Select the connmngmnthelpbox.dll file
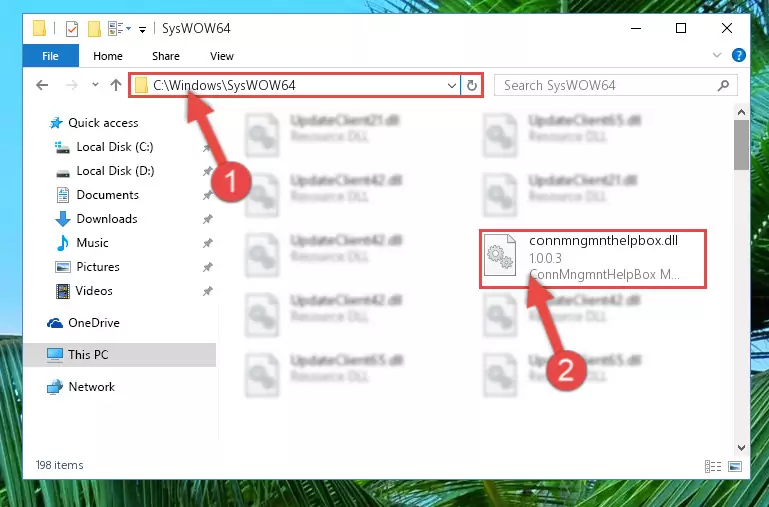 coord(592,258)
